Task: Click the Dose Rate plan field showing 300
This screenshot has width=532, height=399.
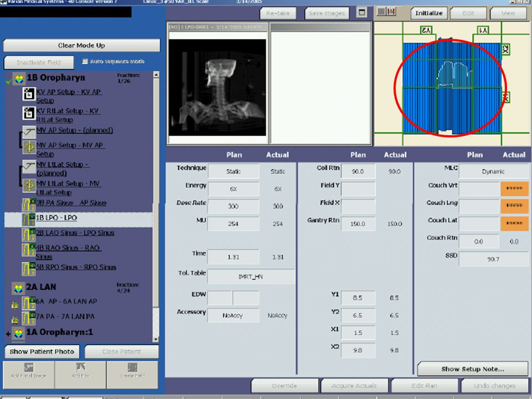Action: [234, 206]
